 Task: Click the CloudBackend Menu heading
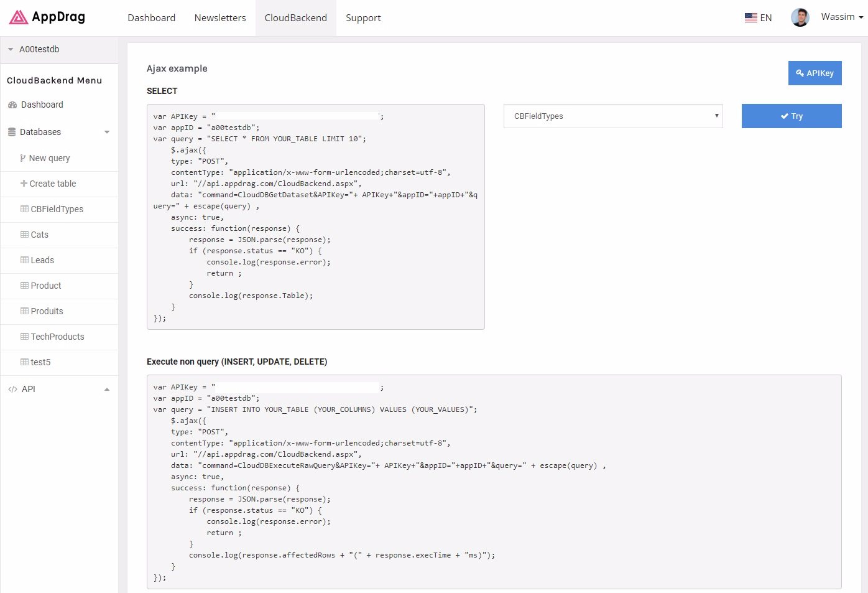click(55, 80)
